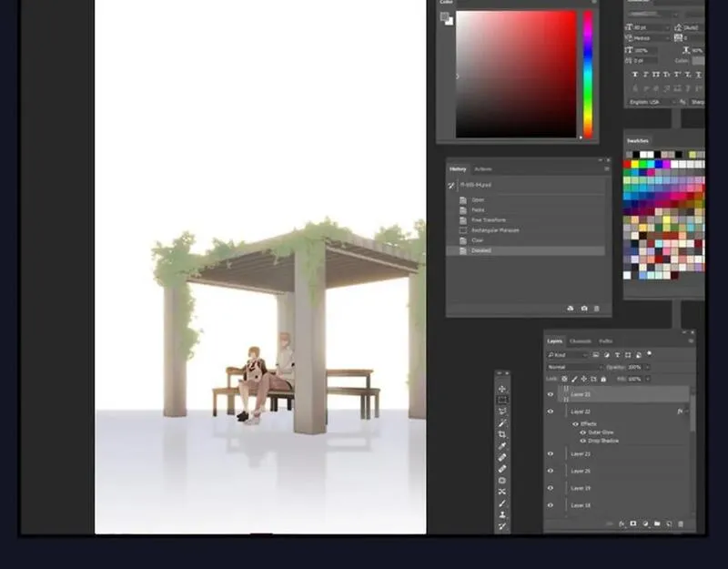Toggle visibility of the Outer Glow effect
The height and width of the screenshot is (569, 728).
[583, 432]
